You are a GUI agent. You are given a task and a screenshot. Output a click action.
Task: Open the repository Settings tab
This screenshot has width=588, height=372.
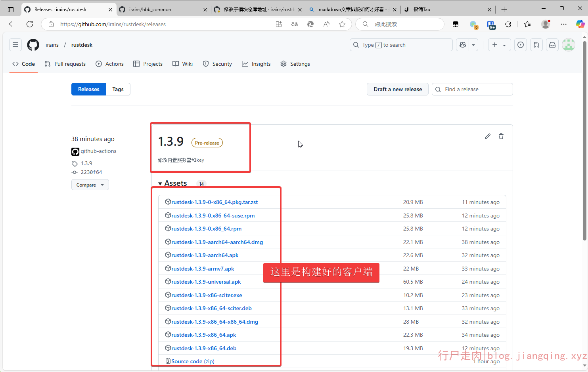click(x=295, y=64)
